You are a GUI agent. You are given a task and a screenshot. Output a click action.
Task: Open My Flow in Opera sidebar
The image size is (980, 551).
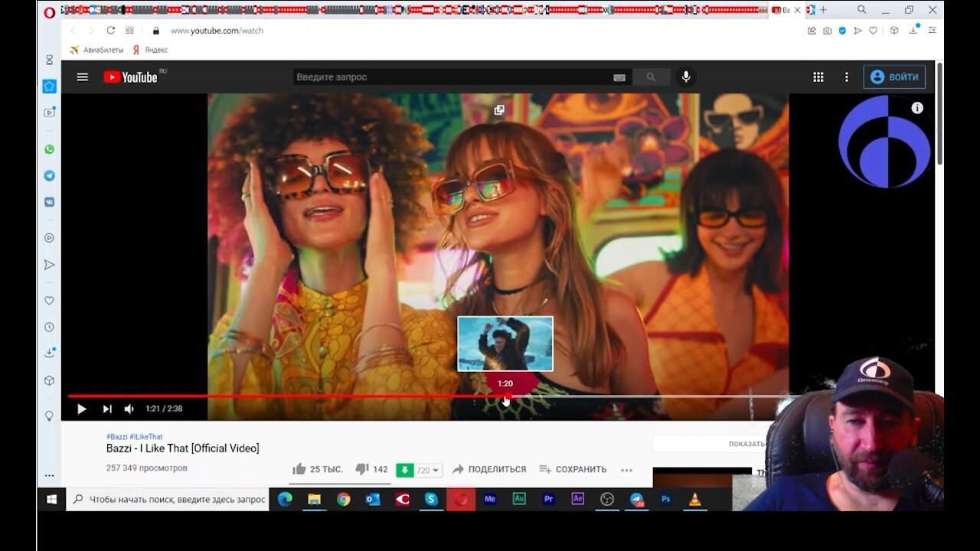click(x=49, y=265)
